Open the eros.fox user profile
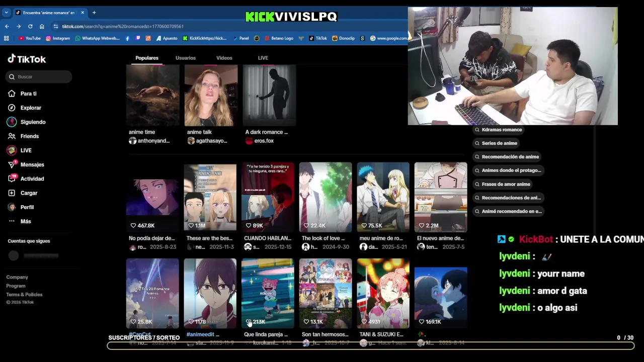Image resolution: width=644 pixels, height=362 pixels. (x=260, y=141)
